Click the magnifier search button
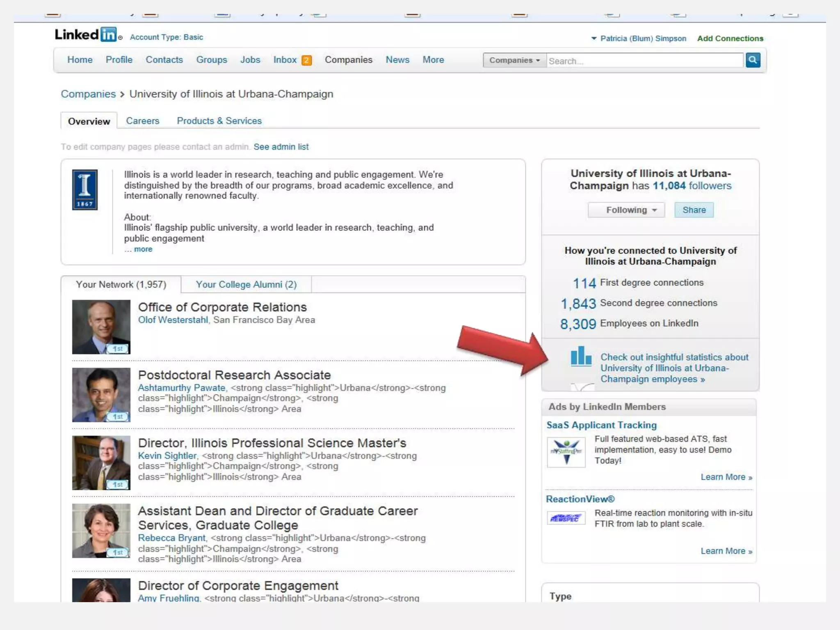This screenshot has width=840, height=630. pyautogui.click(x=753, y=60)
